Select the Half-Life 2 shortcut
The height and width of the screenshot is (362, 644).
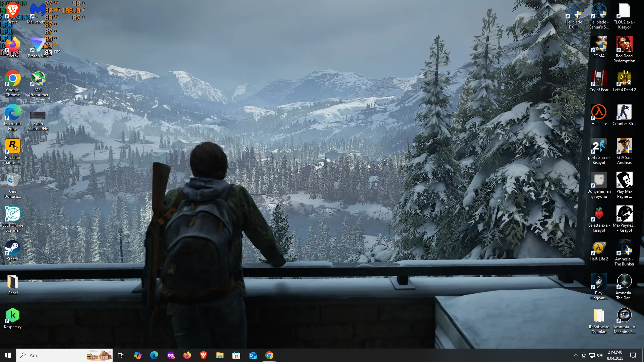click(x=599, y=250)
